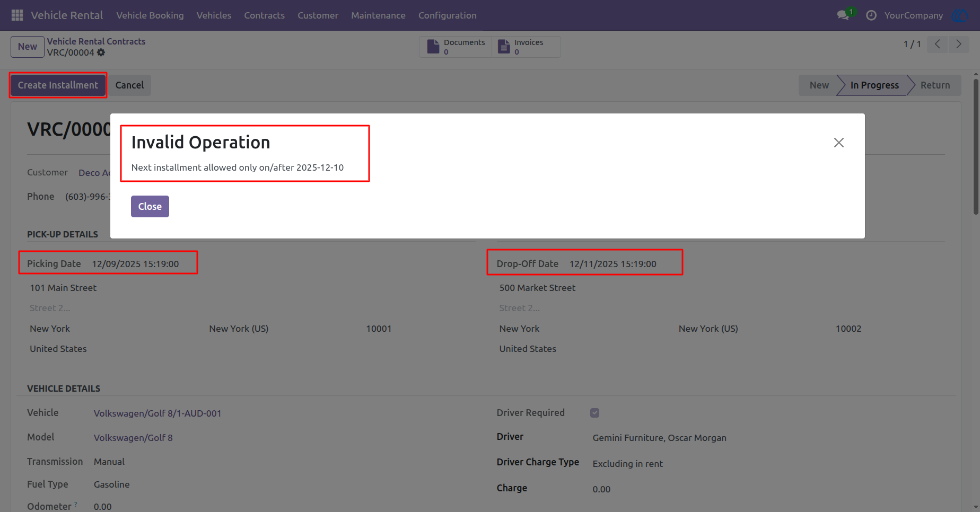The height and width of the screenshot is (512, 980).
Task: Open the Configuration menu
Action: (448, 15)
